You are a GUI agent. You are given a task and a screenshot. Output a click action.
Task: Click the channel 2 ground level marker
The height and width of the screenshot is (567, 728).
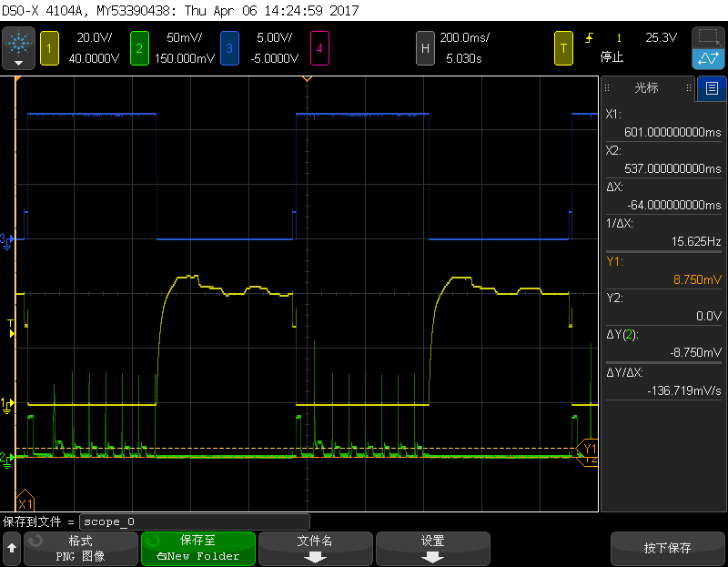(7, 459)
